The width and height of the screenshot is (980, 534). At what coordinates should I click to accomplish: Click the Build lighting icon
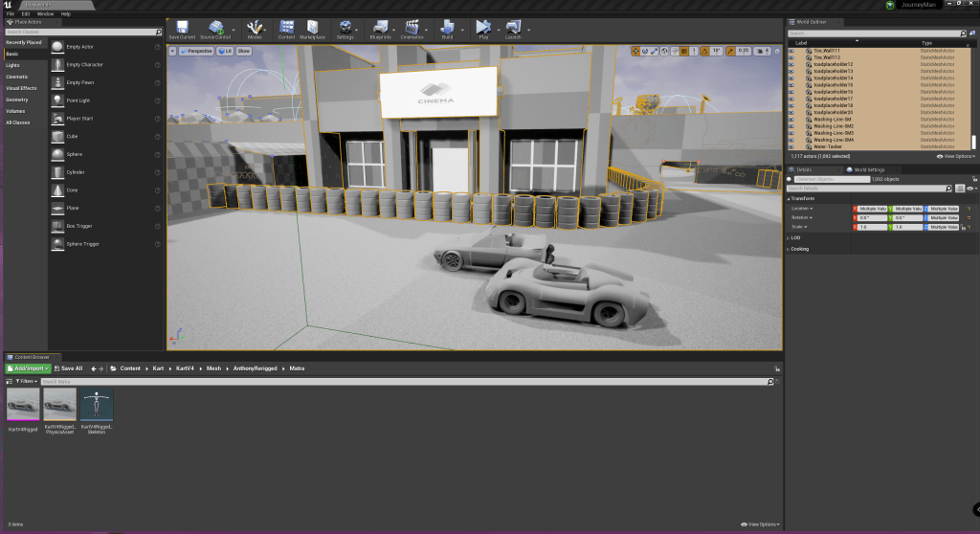(448, 27)
